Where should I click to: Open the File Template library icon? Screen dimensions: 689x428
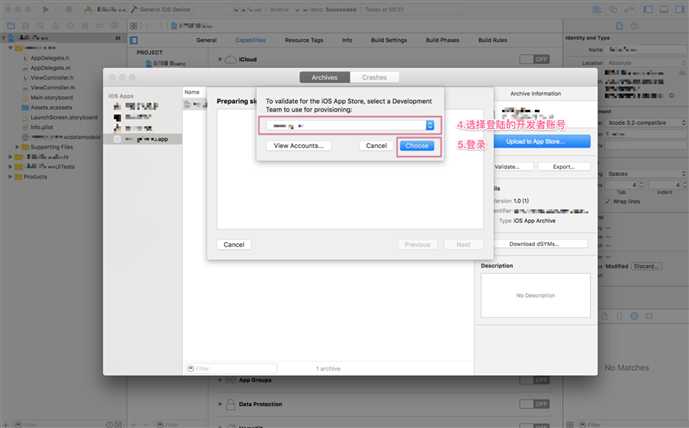tap(605, 316)
